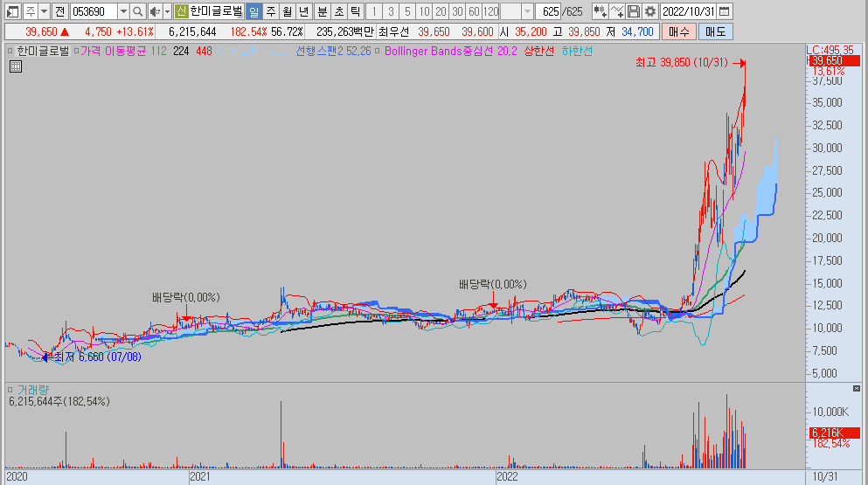
Task: Switch to 년 (yearly) chart period
Action: [x=304, y=11]
